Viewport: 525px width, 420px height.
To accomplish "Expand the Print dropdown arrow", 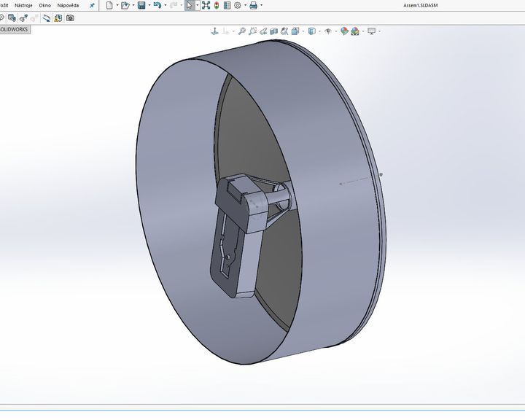I will (x=261, y=5).
